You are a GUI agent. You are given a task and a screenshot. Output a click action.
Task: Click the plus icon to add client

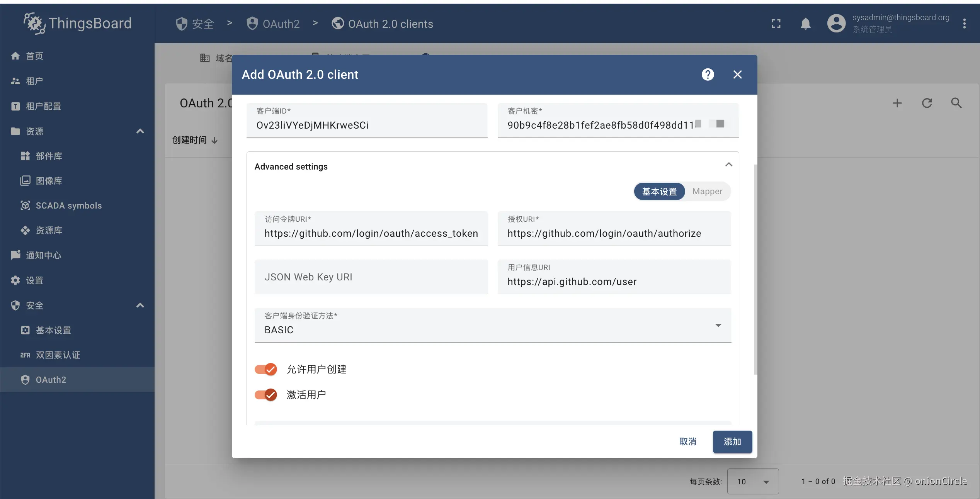pyautogui.click(x=897, y=103)
